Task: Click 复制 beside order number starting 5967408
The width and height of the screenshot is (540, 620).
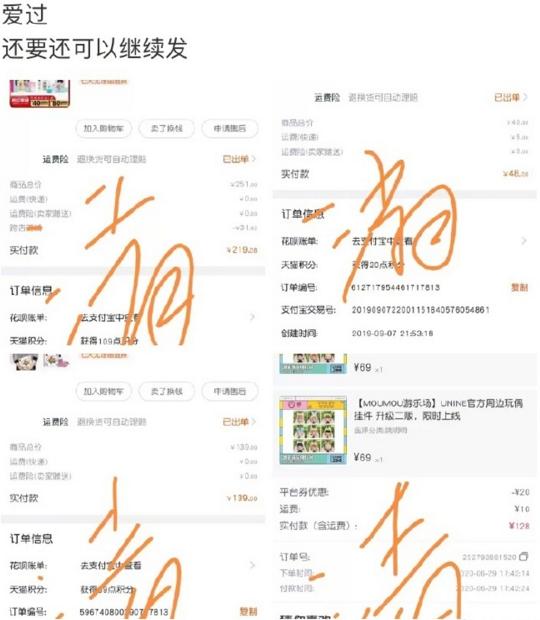Action: point(248,611)
